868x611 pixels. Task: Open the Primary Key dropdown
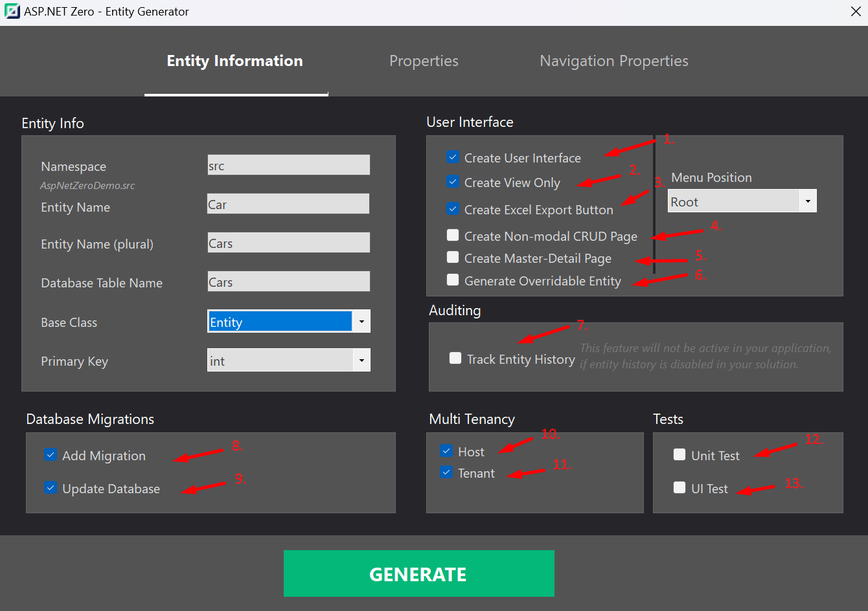pos(361,361)
